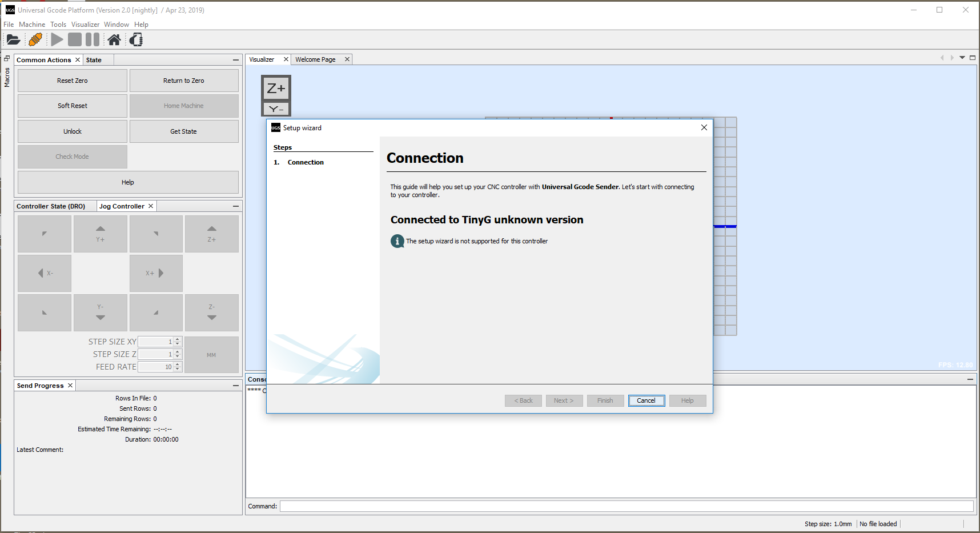Image resolution: width=980 pixels, height=533 pixels.
Task: Minimize the Console panel
Action: point(970,379)
